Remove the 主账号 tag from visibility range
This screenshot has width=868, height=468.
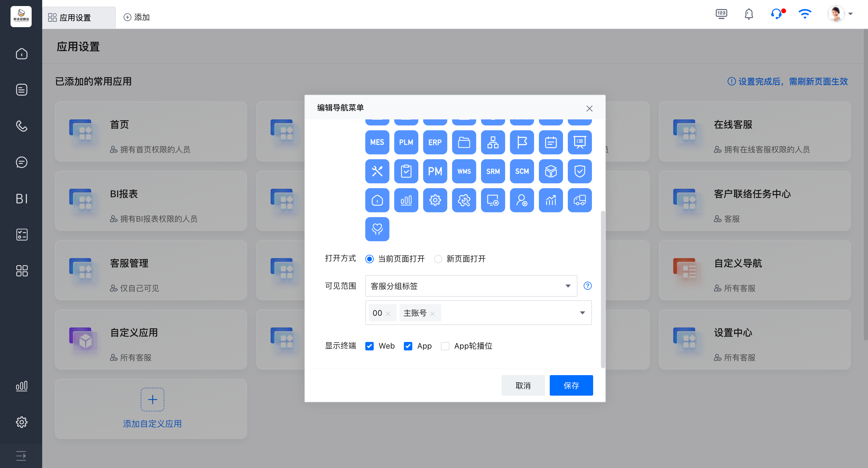(433, 314)
